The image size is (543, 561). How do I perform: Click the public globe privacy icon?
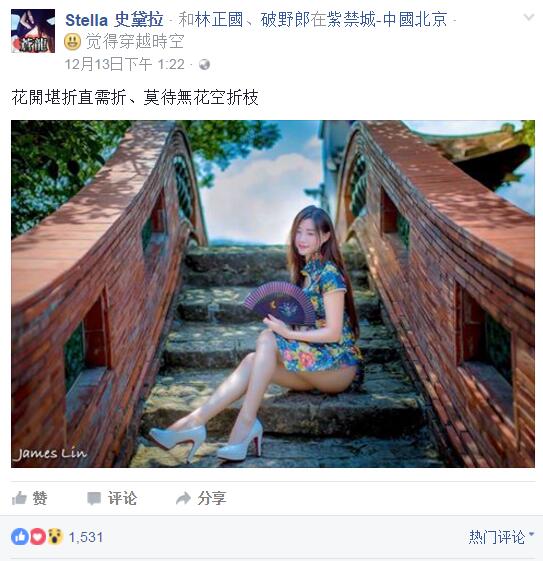(204, 65)
